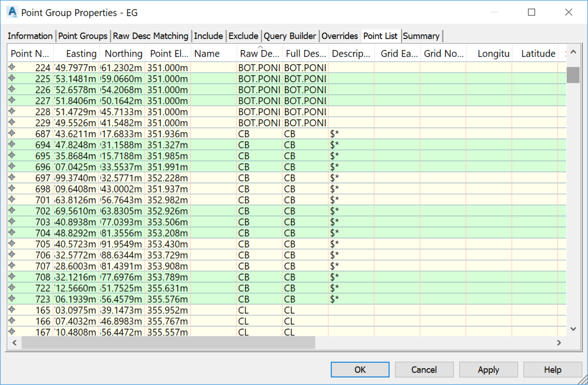Select the point icon for row 165
The image size is (588, 385).
pos(12,310)
